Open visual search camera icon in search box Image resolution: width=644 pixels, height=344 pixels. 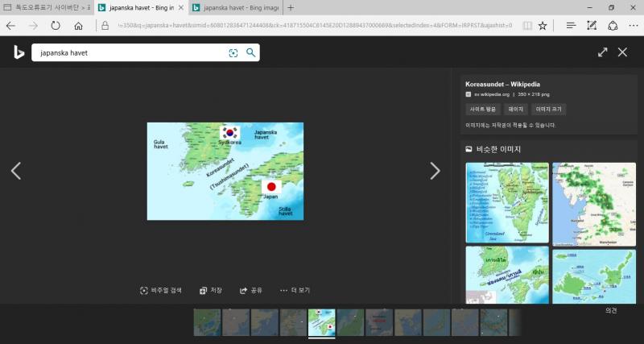click(233, 53)
